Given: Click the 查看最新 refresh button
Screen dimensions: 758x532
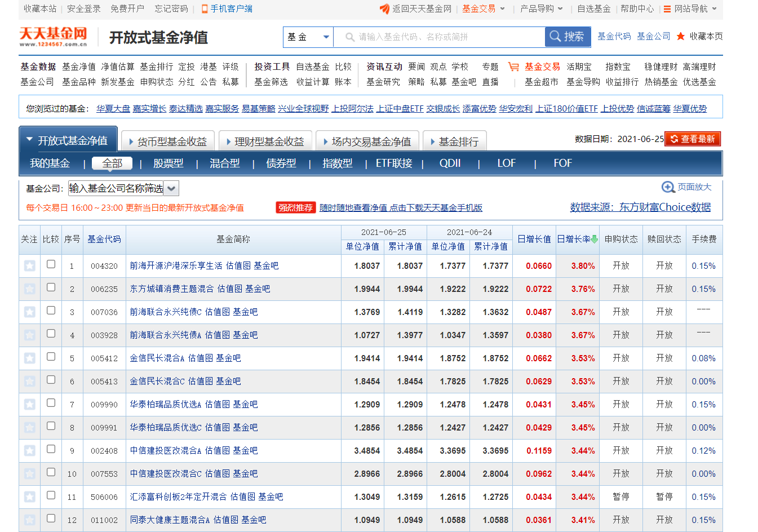Looking at the screenshot, I should [x=693, y=139].
